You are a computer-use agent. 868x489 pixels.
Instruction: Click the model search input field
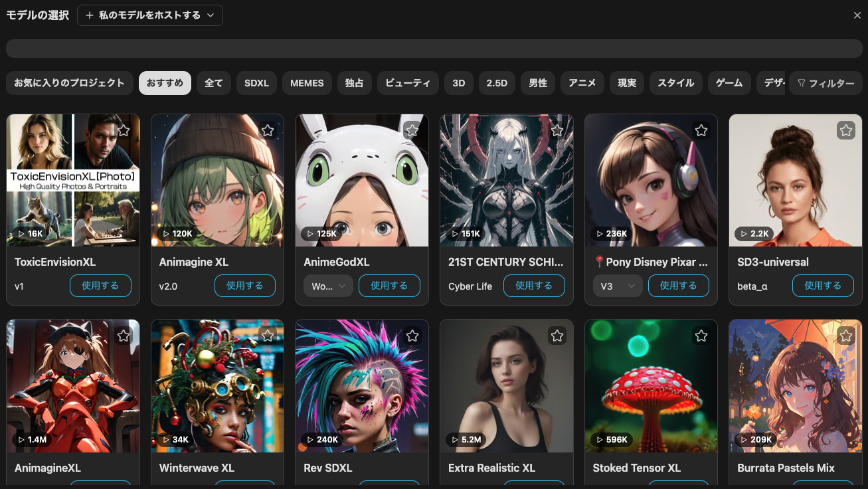[x=434, y=49]
